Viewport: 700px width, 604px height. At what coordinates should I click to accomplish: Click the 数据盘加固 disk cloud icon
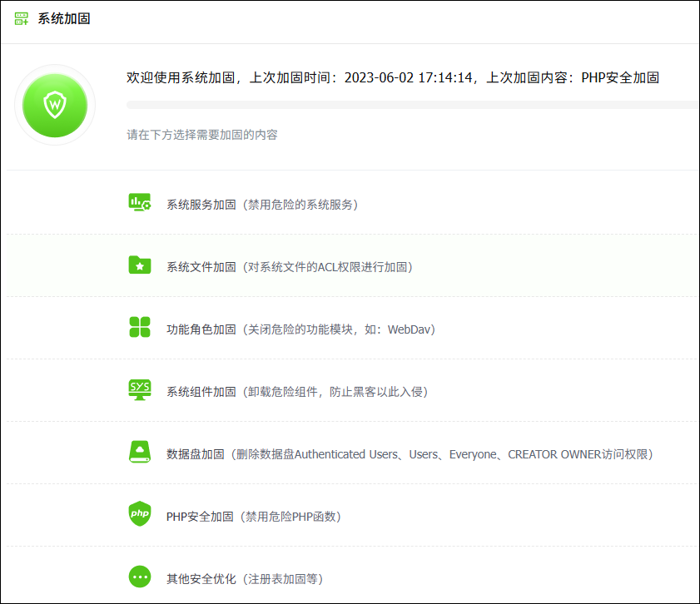[x=140, y=453]
